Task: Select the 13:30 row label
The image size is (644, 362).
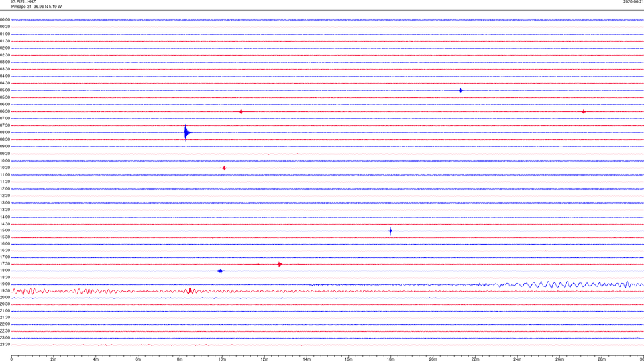Action: (5, 210)
